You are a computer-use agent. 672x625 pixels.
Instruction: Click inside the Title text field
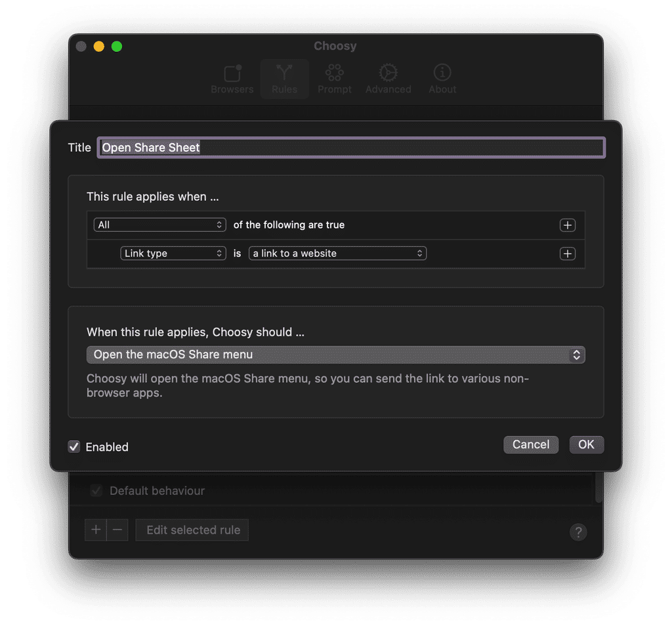[352, 147]
